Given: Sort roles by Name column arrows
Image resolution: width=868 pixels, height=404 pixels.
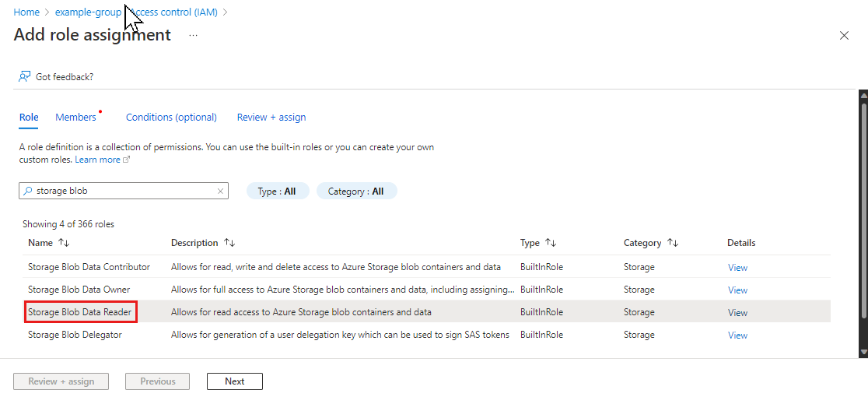Looking at the screenshot, I should [x=64, y=243].
